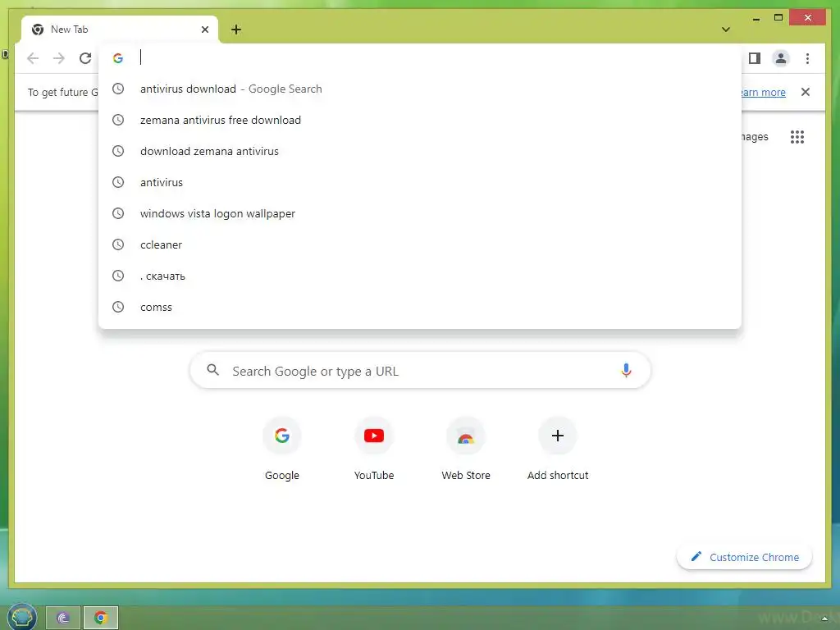Select 'download zemana antivirus' suggestion
Image resolution: width=840 pixels, height=630 pixels.
pyautogui.click(x=420, y=151)
